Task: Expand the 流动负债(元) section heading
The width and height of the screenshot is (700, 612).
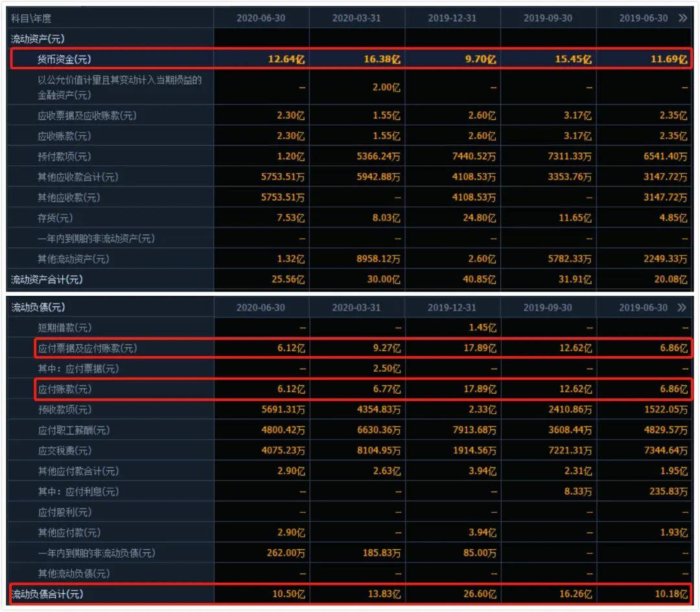Action: pos(38,308)
